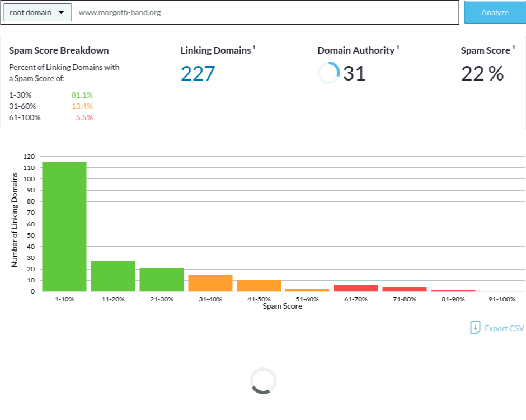Select the 1-10% green bar
Image resolution: width=526 pixels, height=420 pixels.
point(64,226)
